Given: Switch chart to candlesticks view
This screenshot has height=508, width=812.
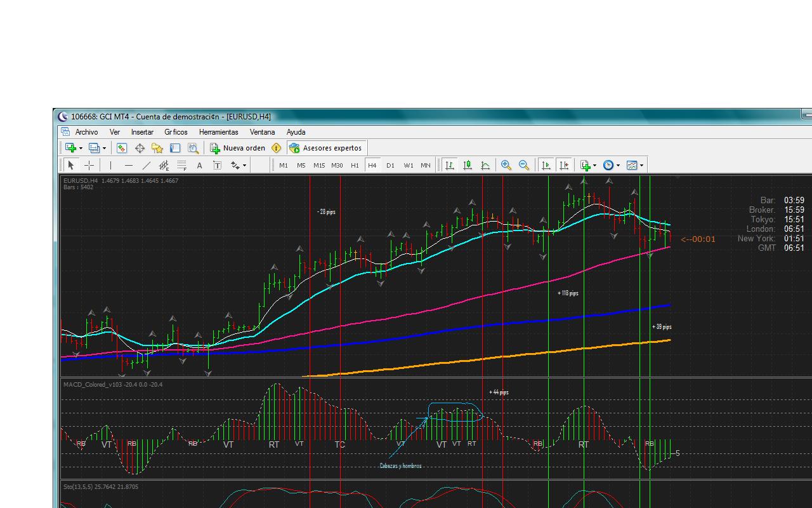Looking at the screenshot, I should 468,165.
